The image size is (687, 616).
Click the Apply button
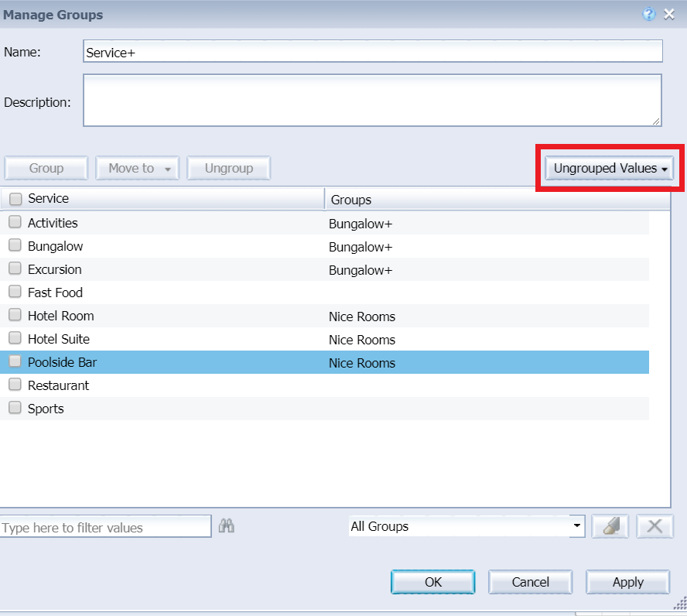click(x=627, y=582)
